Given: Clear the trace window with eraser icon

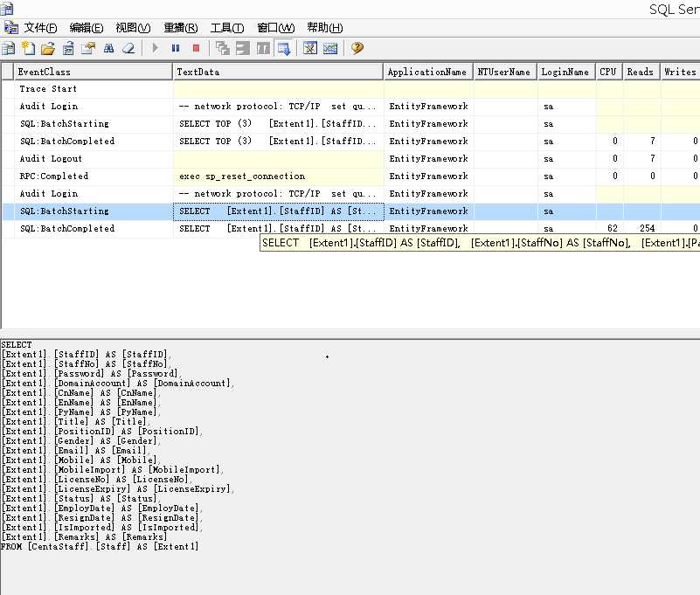Looking at the screenshot, I should coord(128,48).
